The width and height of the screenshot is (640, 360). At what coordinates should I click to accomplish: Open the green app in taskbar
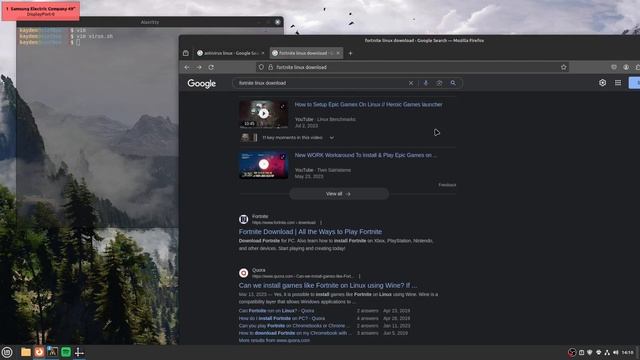coord(66,352)
